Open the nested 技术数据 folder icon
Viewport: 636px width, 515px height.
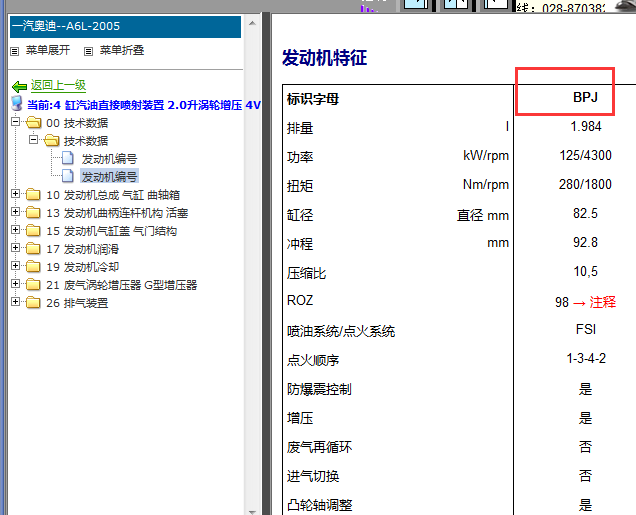pos(52,140)
